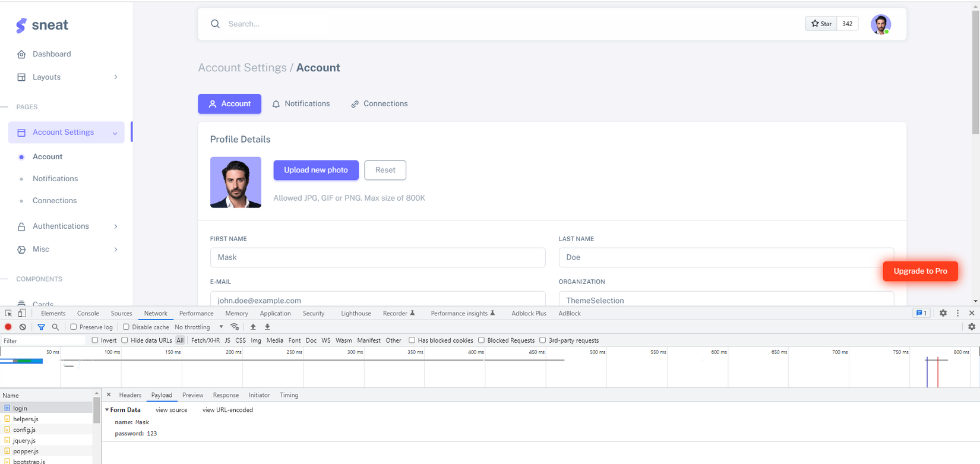Stop recording the network log

[x=8, y=327]
